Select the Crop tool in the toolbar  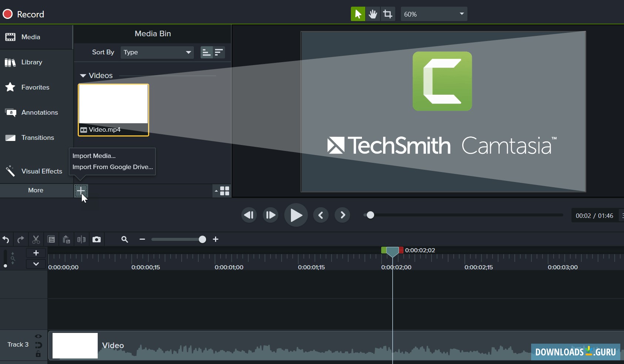point(388,14)
